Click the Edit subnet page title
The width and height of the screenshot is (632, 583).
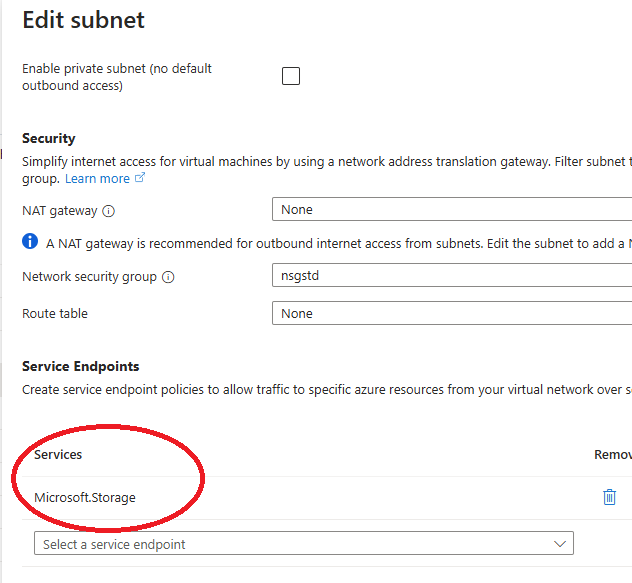pos(83,20)
